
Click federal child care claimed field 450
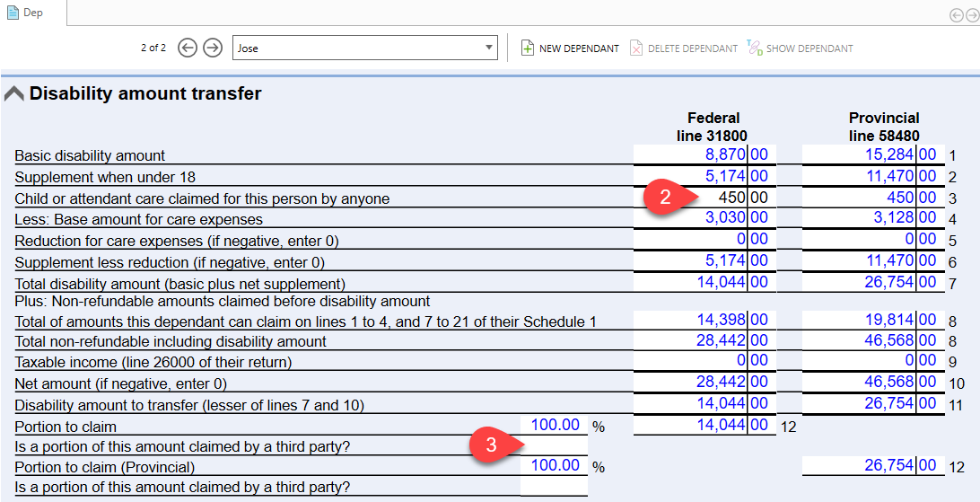tap(704, 197)
